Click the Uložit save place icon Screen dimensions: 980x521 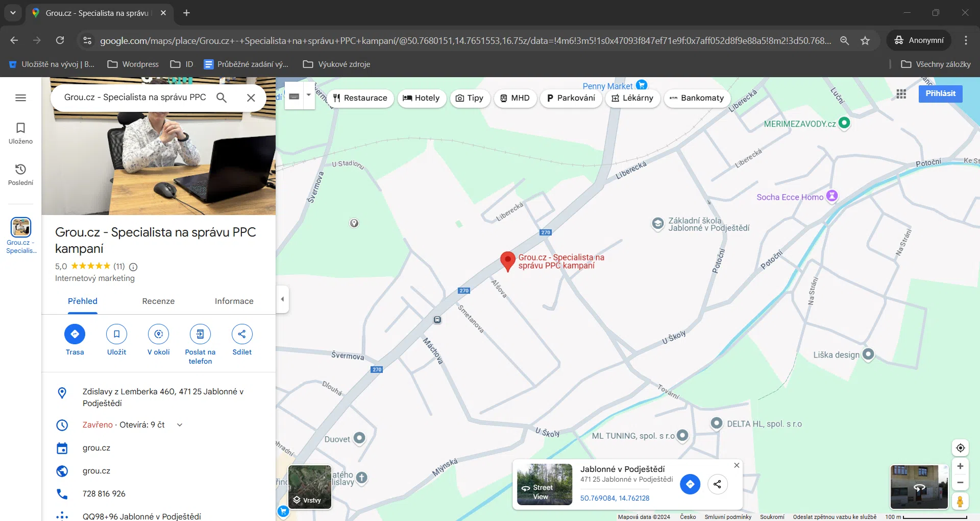(x=116, y=334)
